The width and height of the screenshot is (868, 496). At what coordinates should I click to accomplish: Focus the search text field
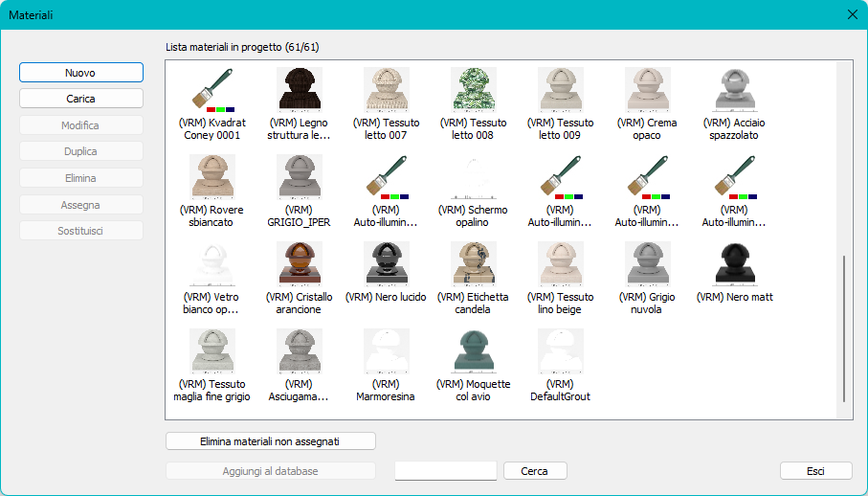click(x=446, y=471)
